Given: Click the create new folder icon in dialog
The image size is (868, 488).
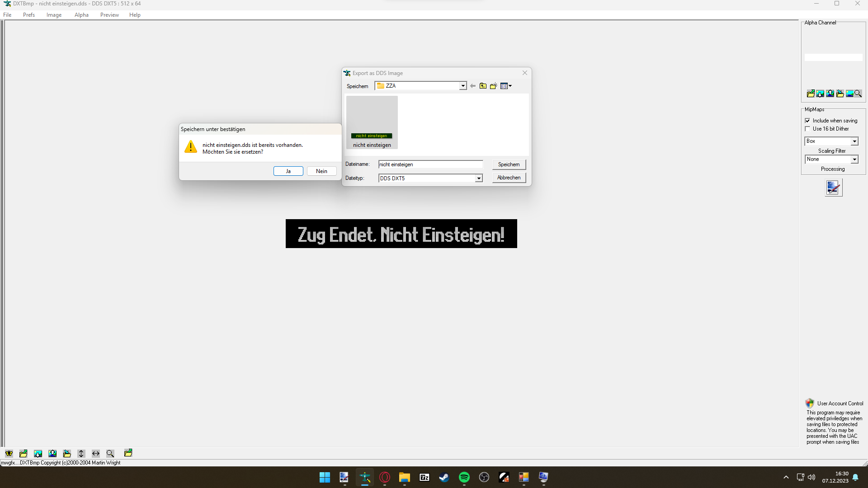Looking at the screenshot, I should click(x=493, y=86).
